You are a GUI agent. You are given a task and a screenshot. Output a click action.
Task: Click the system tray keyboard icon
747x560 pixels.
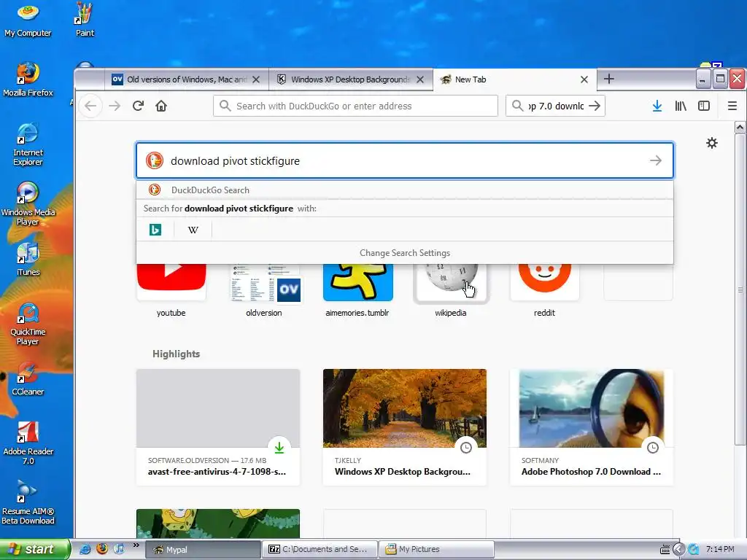[x=665, y=550]
